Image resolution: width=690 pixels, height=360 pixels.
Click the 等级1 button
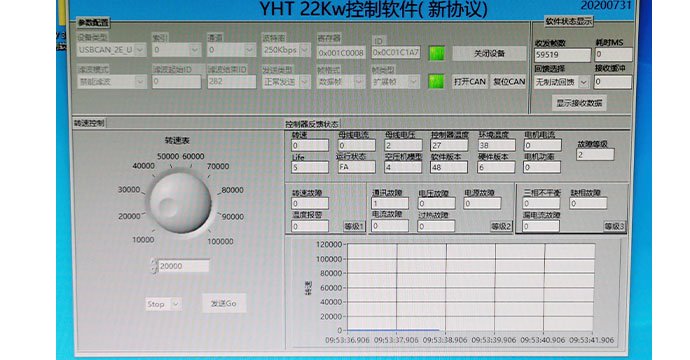pos(354,226)
